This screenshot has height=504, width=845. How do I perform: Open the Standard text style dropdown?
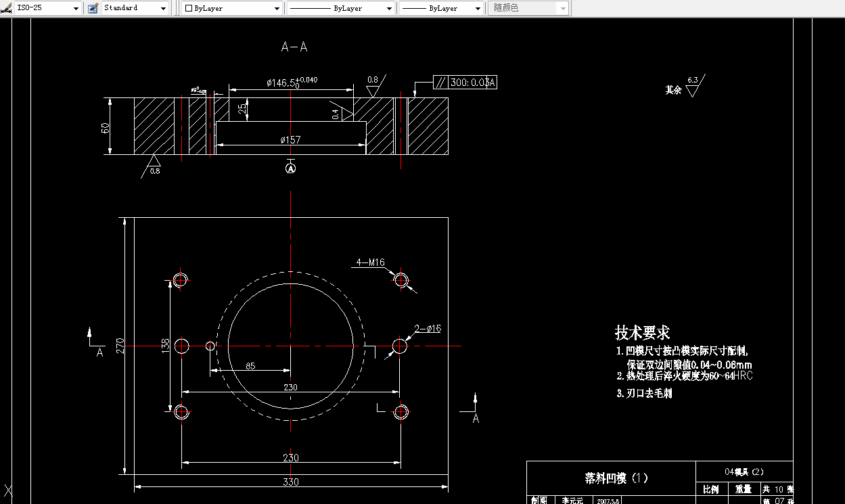[x=164, y=9]
